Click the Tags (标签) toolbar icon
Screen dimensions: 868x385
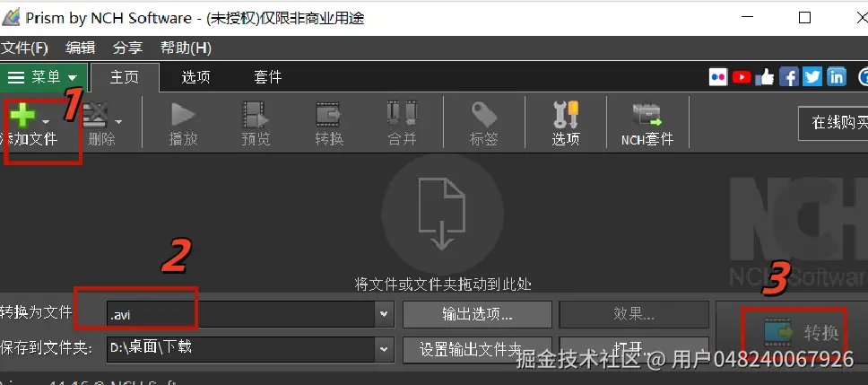coord(484,115)
